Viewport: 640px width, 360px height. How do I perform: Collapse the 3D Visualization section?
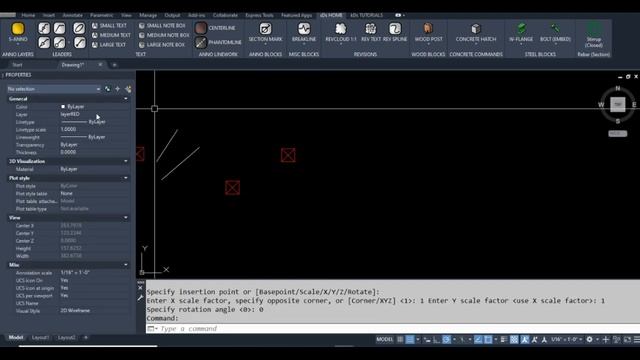pyautogui.click(x=126, y=161)
